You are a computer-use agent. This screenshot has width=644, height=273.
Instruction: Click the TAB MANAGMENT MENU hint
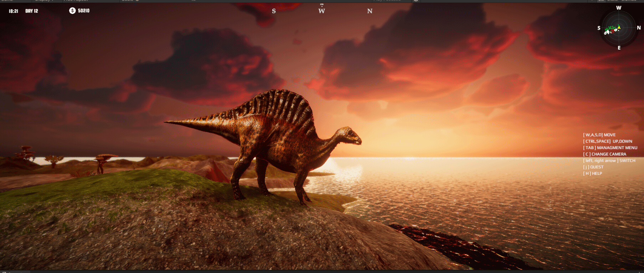click(x=610, y=148)
